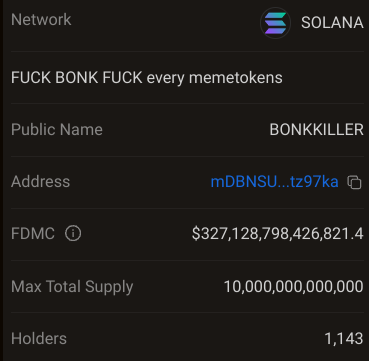The height and width of the screenshot is (361, 369).
Task: Click the Public Name label
Action: click(x=57, y=130)
